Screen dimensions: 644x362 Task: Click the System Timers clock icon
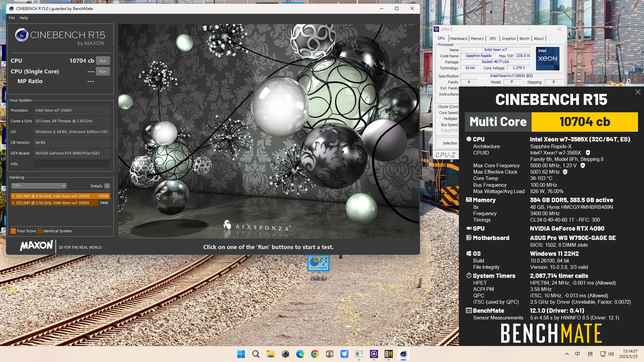pyautogui.click(x=469, y=276)
